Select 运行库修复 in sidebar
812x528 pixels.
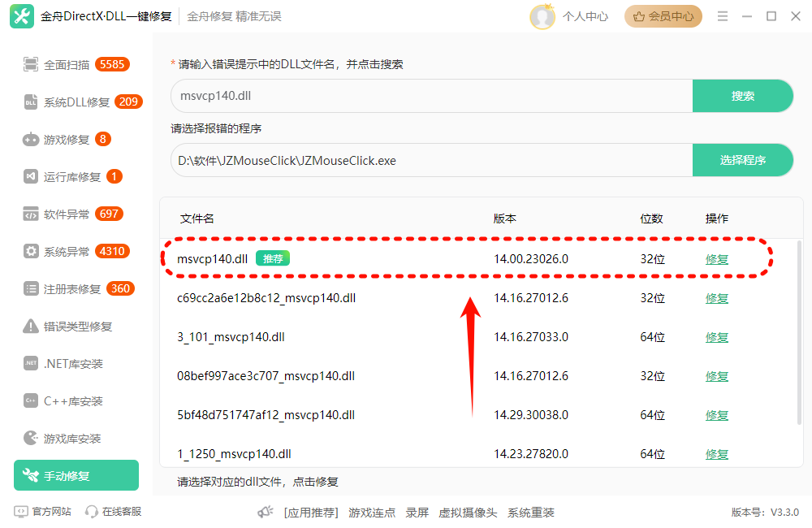point(76,177)
